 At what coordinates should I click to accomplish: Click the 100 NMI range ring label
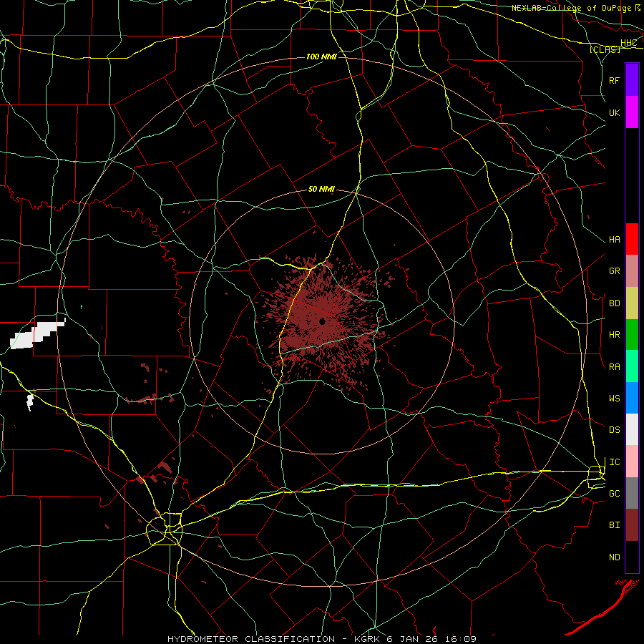click(321, 57)
